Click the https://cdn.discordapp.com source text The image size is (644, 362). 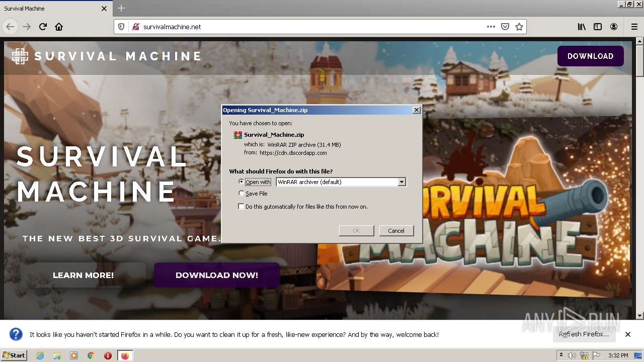[x=293, y=153]
